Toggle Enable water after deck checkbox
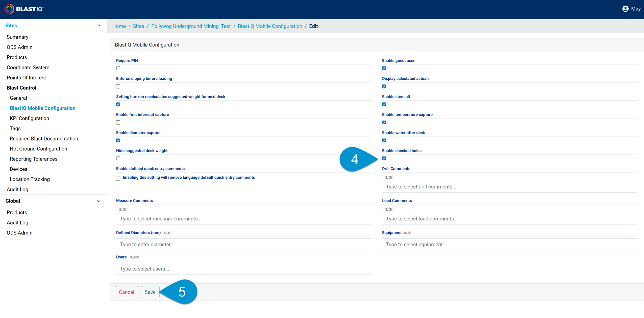 pyautogui.click(x=384, y=141)
